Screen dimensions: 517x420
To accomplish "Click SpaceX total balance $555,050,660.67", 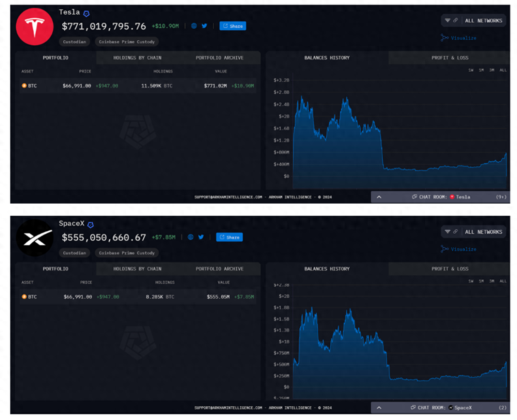I will (x=104, y=238).
